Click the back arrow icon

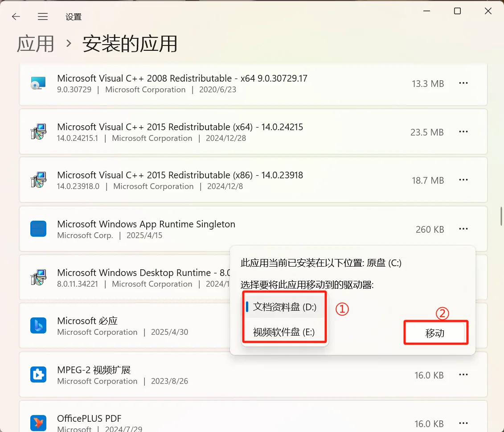pyautogui.click(x=16, y=16)
